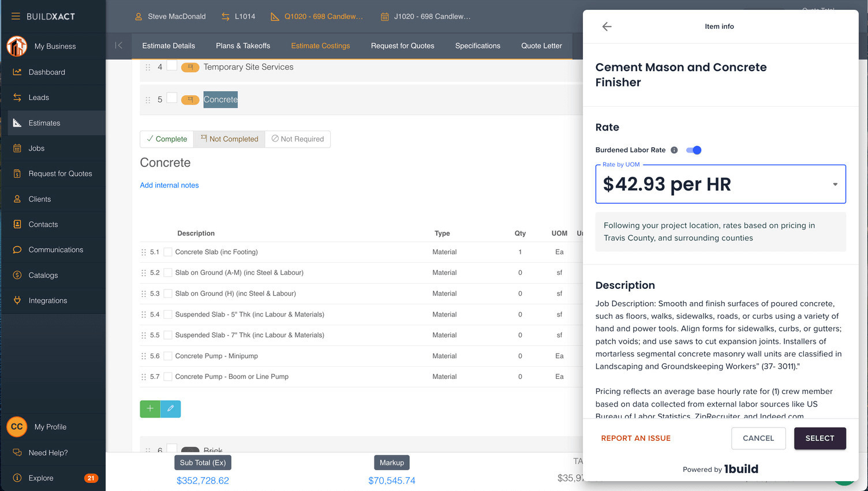Click the hamburger menu next to BUILDXACT logo
Image resolution: width=868 pixels, height=491 pixels.
pyautogui.click(x=16, y=16)
